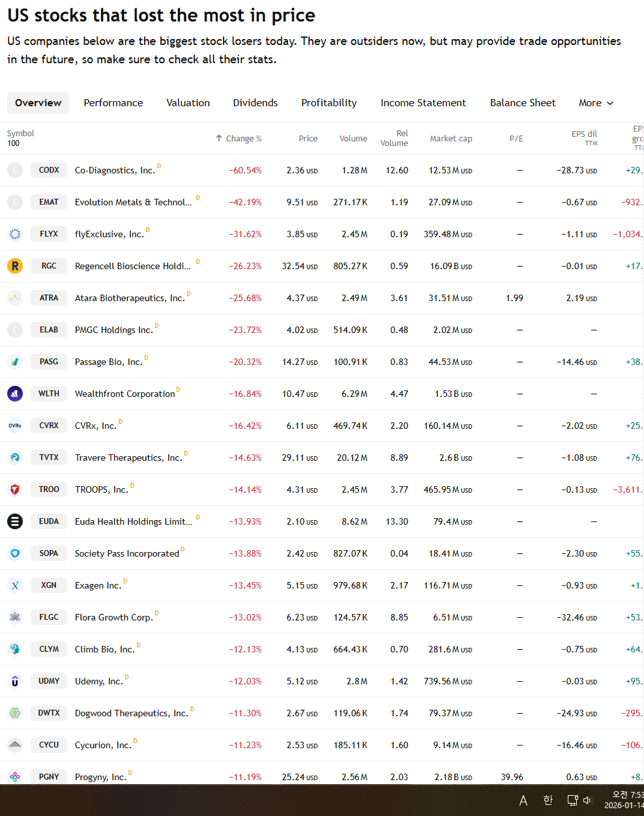Click the Udemy UDMY logo icon
This screenshot has width=644, height=816.
15,681
